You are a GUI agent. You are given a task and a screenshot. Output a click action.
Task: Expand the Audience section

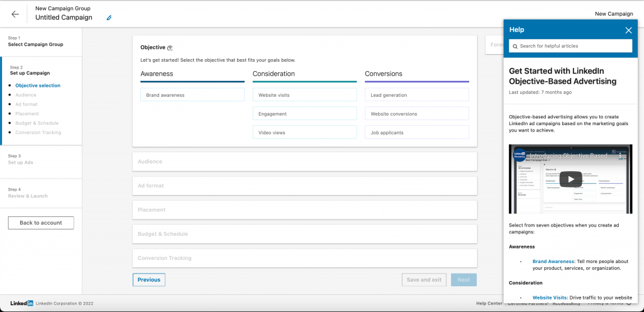coord(304,162)
